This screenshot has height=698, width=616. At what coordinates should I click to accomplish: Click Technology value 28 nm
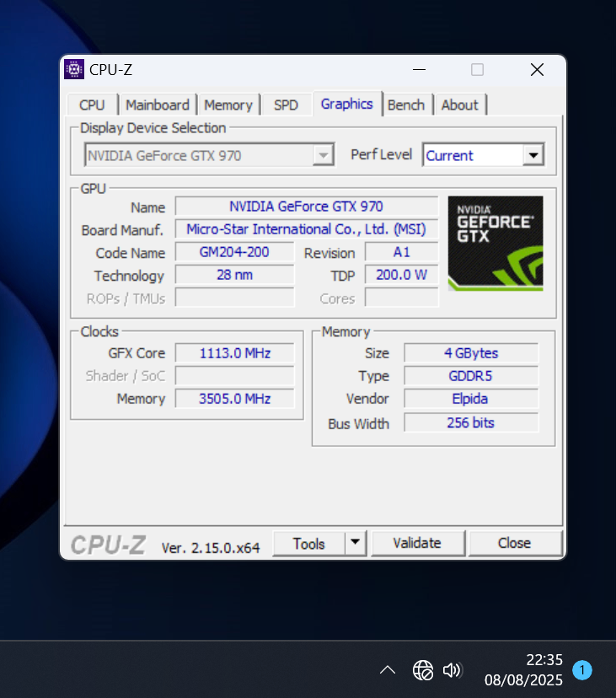point(234,275)
